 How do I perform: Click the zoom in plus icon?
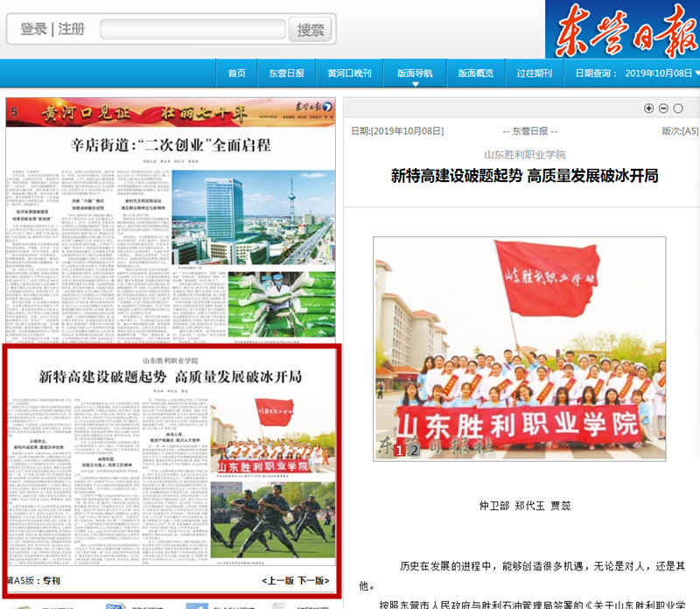[x=648, y=108]
